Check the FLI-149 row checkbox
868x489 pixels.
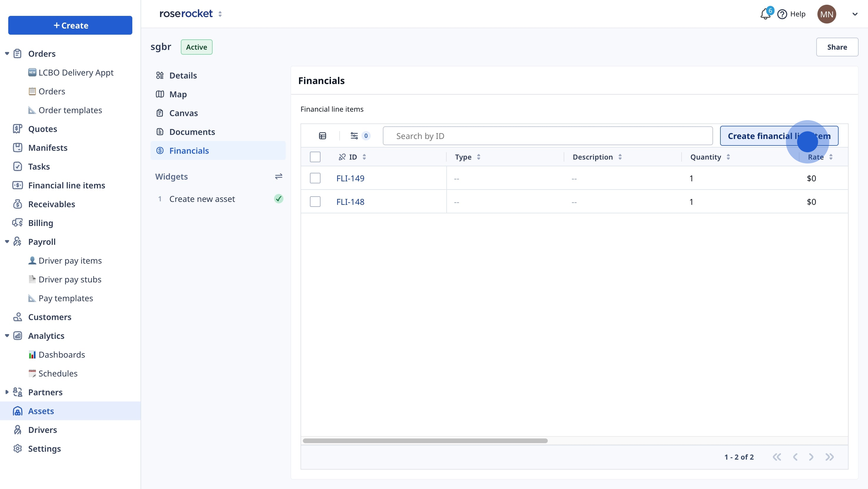pos(315,178)
